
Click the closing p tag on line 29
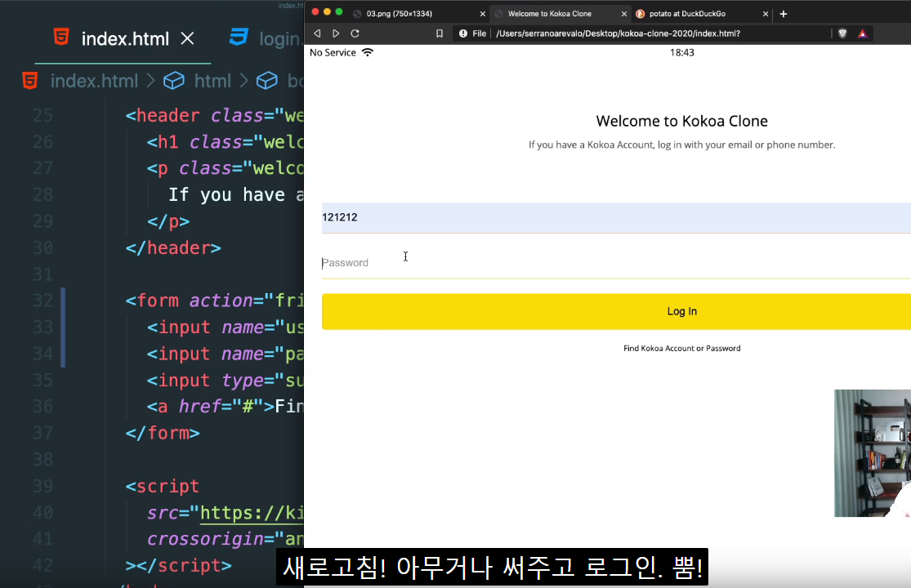168,221
